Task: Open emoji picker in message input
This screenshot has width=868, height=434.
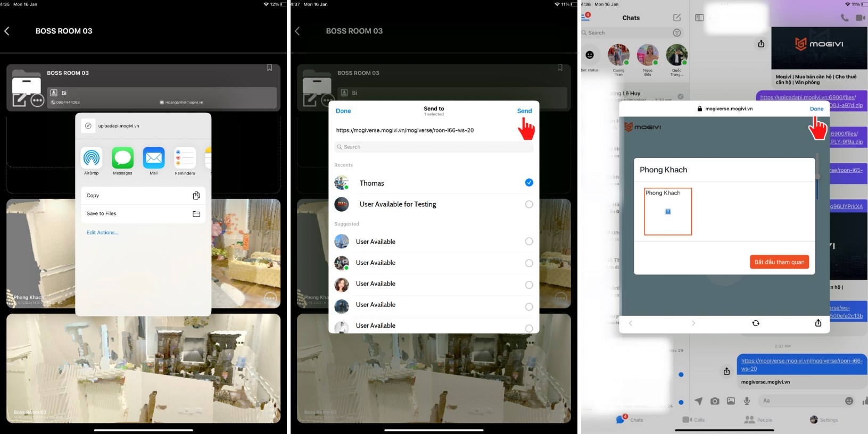Action: pos(849,400)
